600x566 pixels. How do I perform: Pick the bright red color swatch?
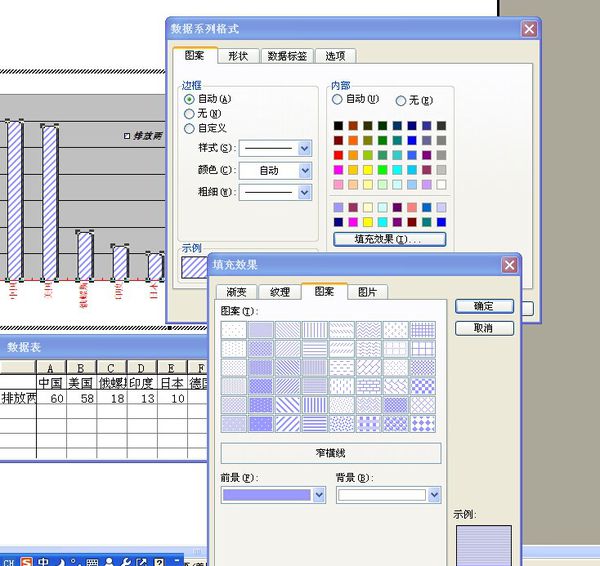pos(338,155)
